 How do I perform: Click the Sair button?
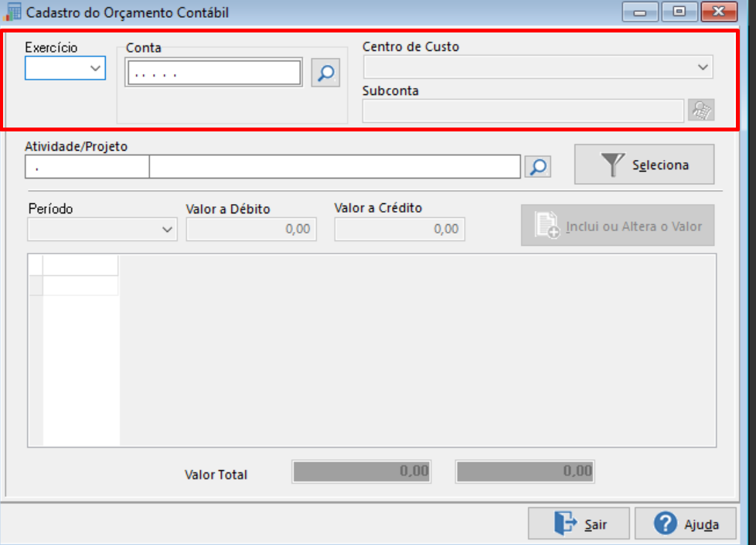[x=578, y=523]
